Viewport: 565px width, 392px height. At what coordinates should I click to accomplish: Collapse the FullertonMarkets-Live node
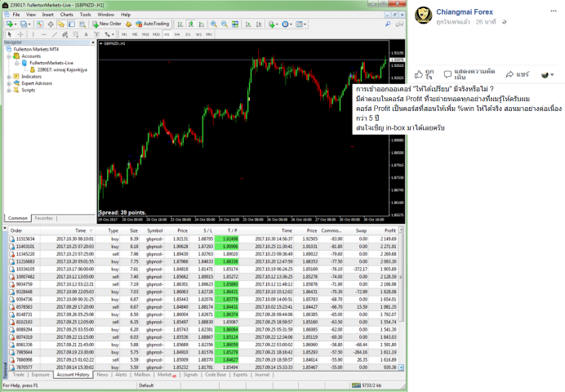tap(16, 63)
